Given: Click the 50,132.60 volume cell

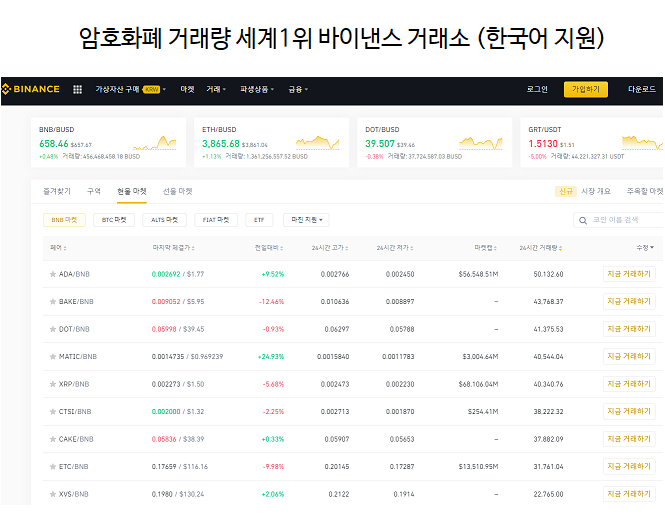Looking at the screenshot, I should [x=548, y=274].
